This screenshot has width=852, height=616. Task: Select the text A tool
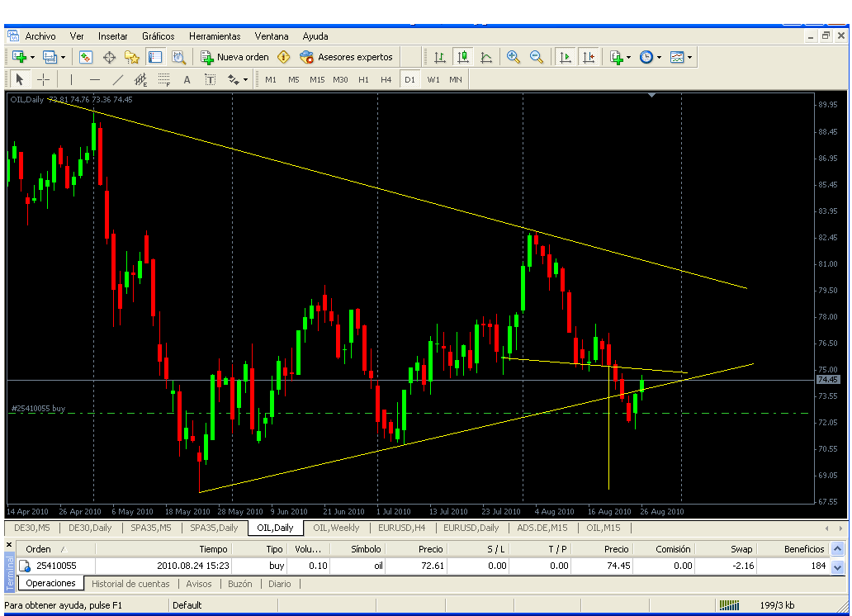(x=187, y=80)
